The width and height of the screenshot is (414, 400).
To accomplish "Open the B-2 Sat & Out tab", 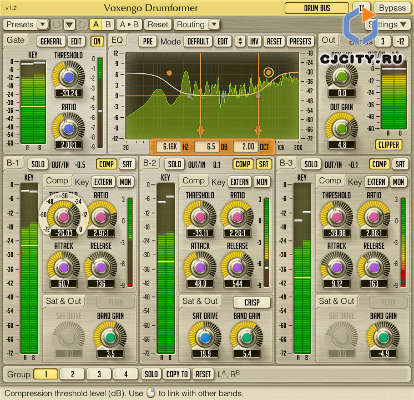I will pos(199,301).
